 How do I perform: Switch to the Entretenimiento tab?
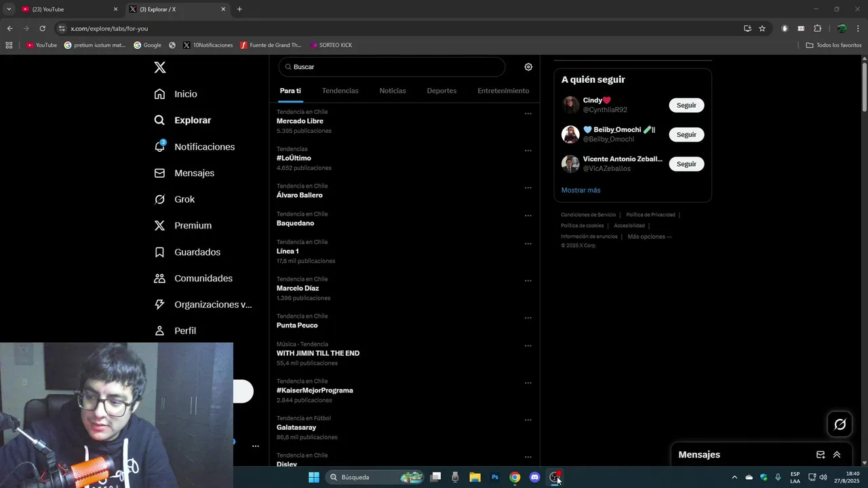[503, 91]
